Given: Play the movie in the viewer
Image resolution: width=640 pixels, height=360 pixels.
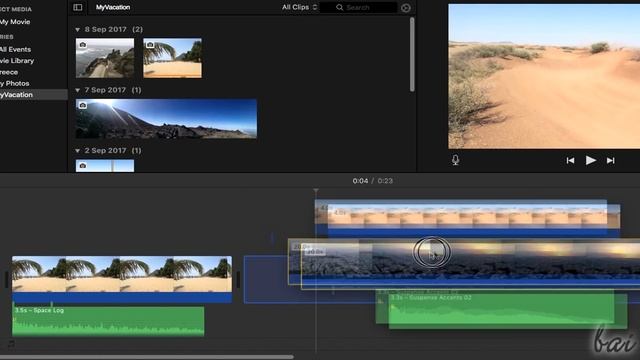Looking at the screenshot, I should point(591,160).
